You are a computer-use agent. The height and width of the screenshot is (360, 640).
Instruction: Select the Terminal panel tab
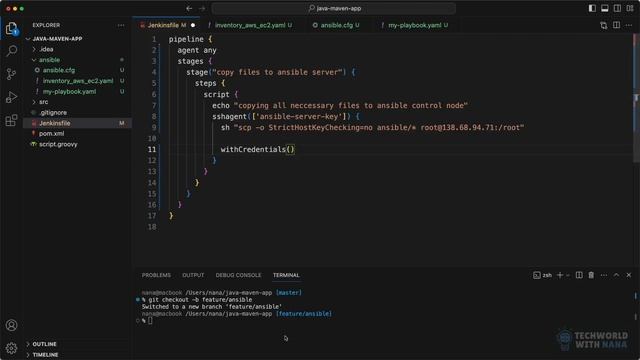point(286,275)
